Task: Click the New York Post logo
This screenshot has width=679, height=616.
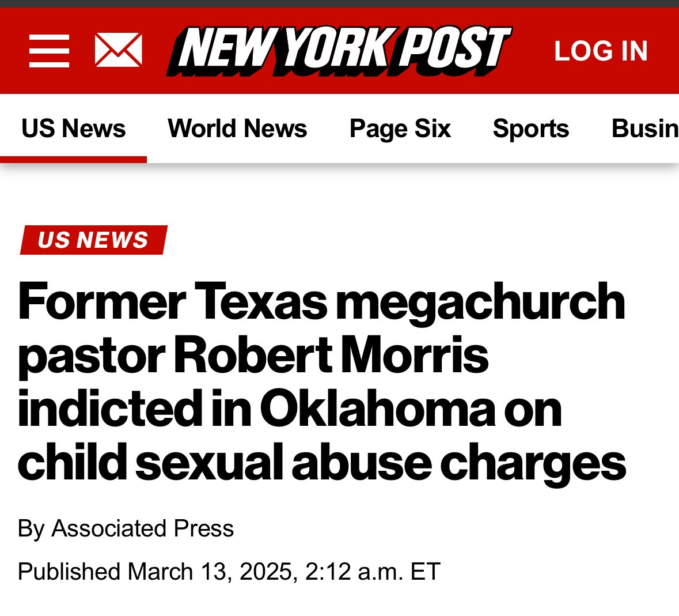Action: 339,51
